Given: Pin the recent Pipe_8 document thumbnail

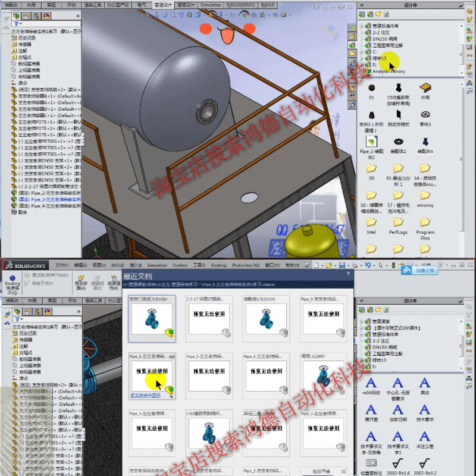Looking at the screenshot, I should [x=172, y=356].
